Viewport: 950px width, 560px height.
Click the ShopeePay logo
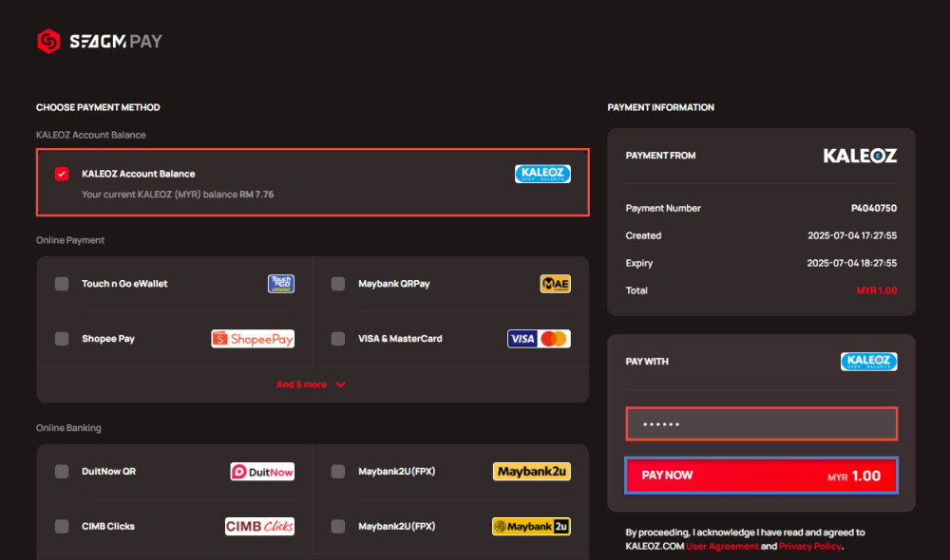pyautogui.click(x=253, y=339)
